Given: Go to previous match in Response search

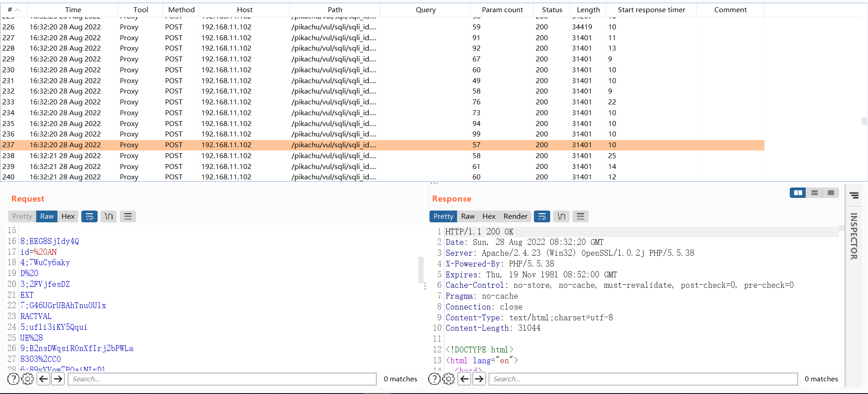Looking at the screenshot, I should [464, 379].
